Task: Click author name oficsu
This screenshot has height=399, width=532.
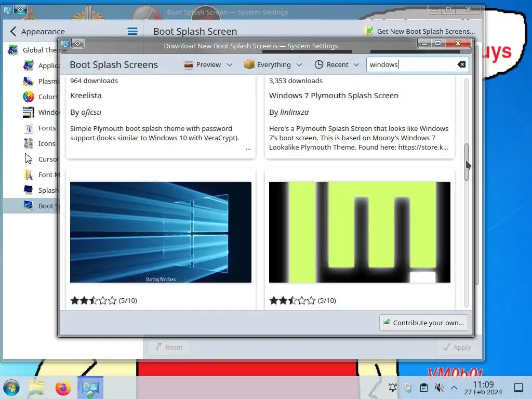Action: coord(91,112)
